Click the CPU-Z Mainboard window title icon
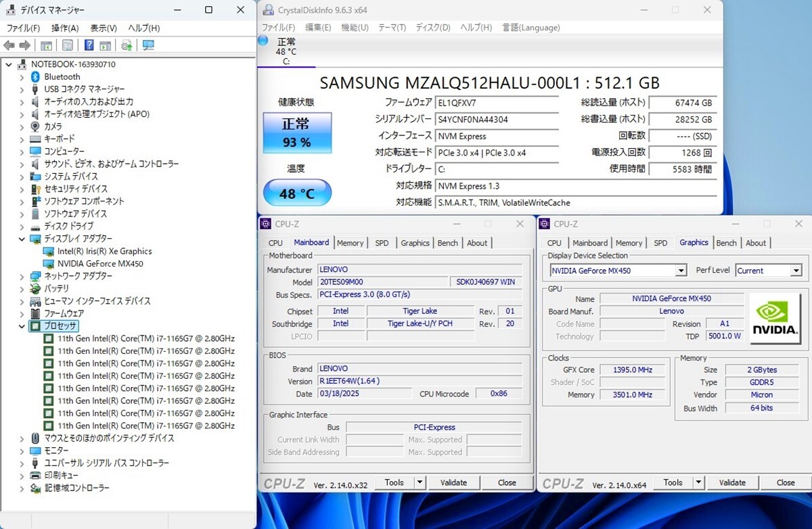Image resolution: width=812 pixels, height=529 pixels. coord(266,224)
